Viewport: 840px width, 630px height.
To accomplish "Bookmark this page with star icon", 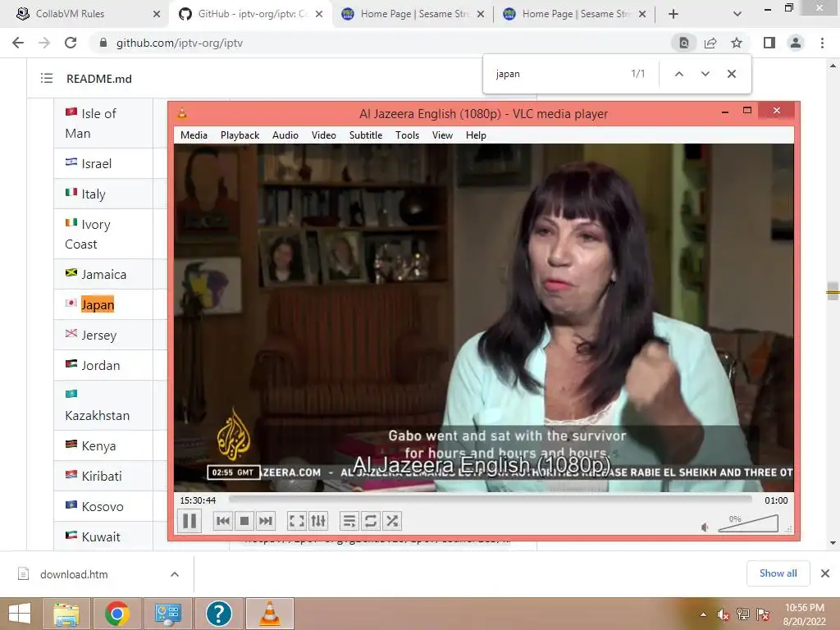I will 737,43.
